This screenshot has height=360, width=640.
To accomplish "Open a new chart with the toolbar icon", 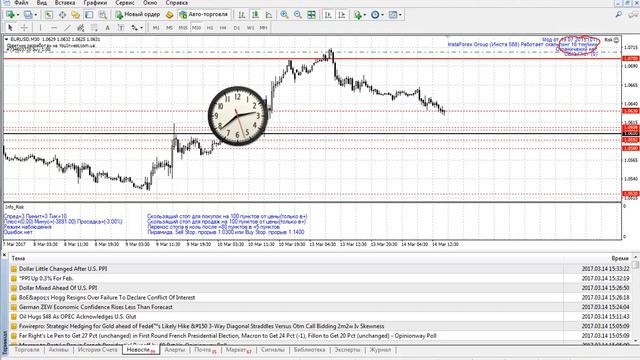I will (x=10, y=15).
